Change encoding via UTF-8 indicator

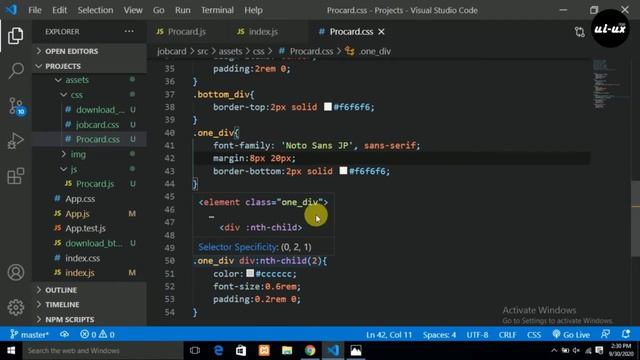pos(477,335)
